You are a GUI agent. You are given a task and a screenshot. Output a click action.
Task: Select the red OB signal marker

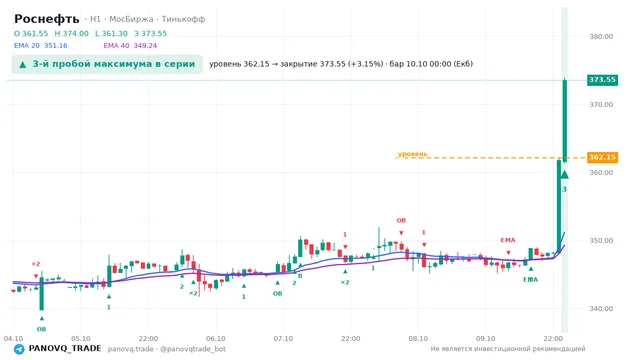(x=401, y=220)
